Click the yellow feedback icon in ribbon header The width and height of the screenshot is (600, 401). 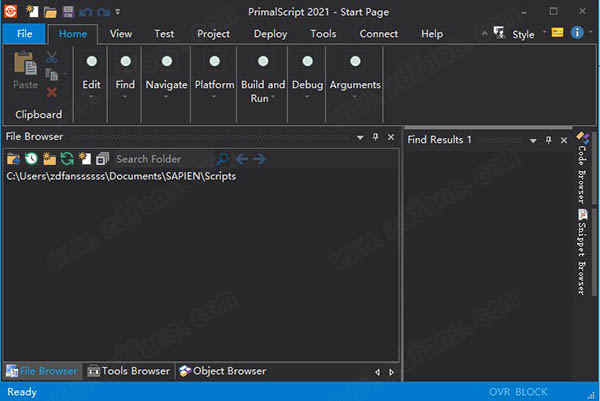pyautogui.click(x=558, y=33)
